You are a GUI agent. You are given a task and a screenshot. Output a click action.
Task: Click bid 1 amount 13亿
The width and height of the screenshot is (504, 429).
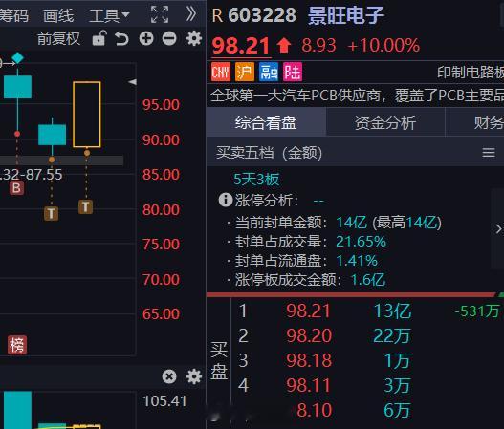pos(392,311)
